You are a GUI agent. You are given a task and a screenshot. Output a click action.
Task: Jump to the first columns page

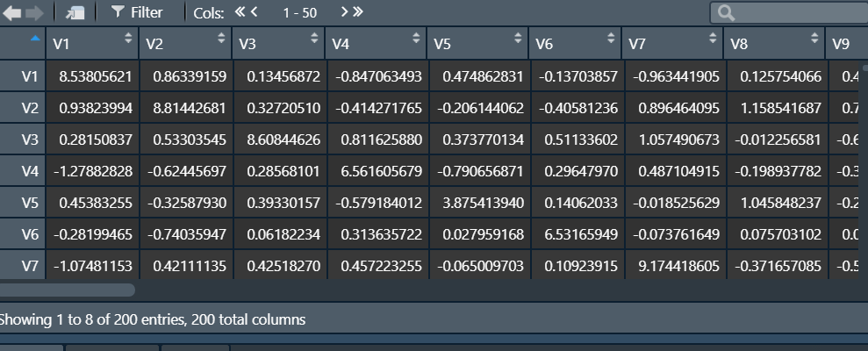tap(240, 12)
